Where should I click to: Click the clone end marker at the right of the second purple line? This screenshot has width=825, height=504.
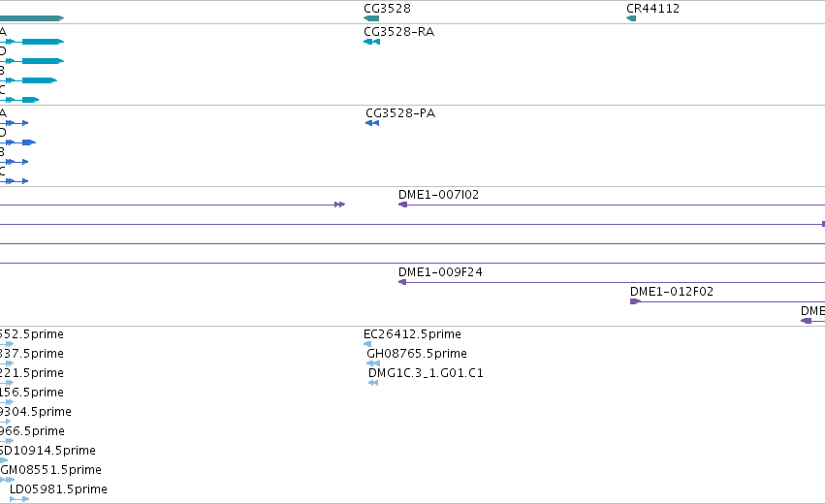coord(823,224)
